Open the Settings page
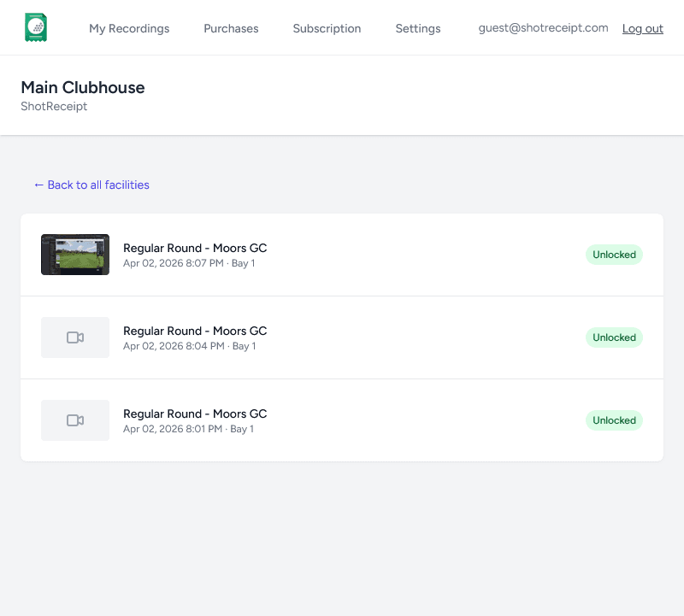The height and width of the screenshot is (616, 684). pyautogui.click(x=418, y=28)
